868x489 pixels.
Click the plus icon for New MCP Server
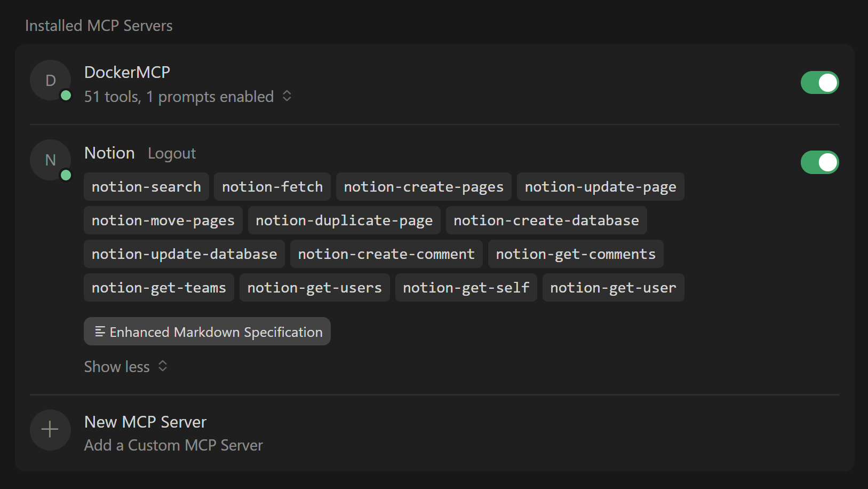pos(50,430)
